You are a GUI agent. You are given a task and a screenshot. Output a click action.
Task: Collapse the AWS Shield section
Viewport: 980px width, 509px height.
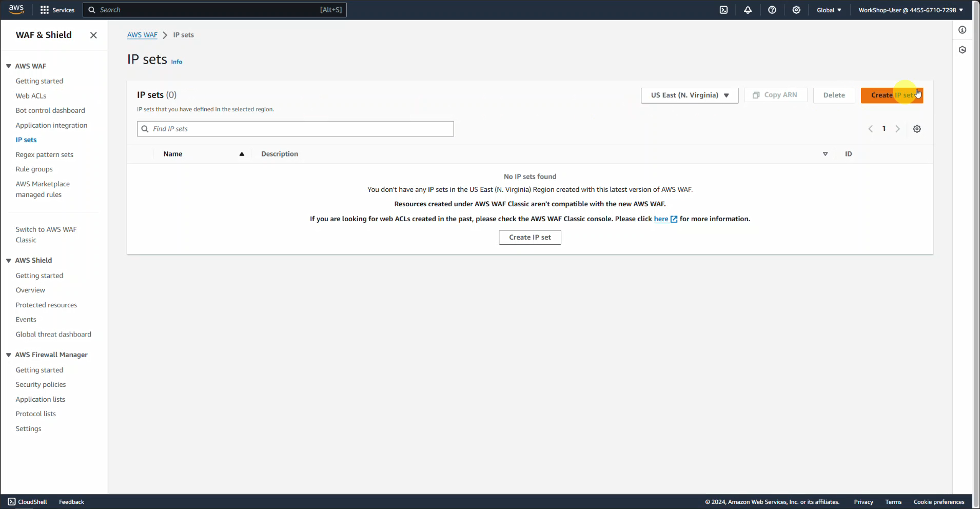coord(9,261)
